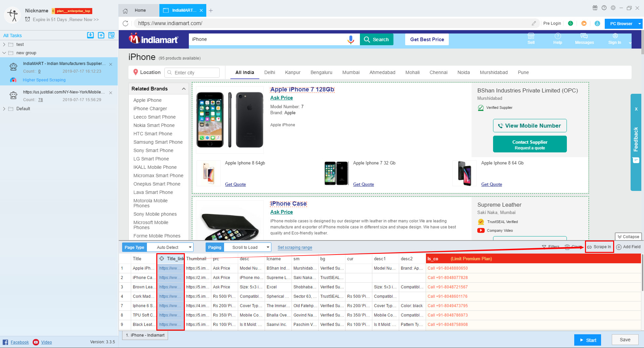Click the Collapse panel button
Image resolution: width=644 pixels, height=348 pixels.
tap(628, 236)
